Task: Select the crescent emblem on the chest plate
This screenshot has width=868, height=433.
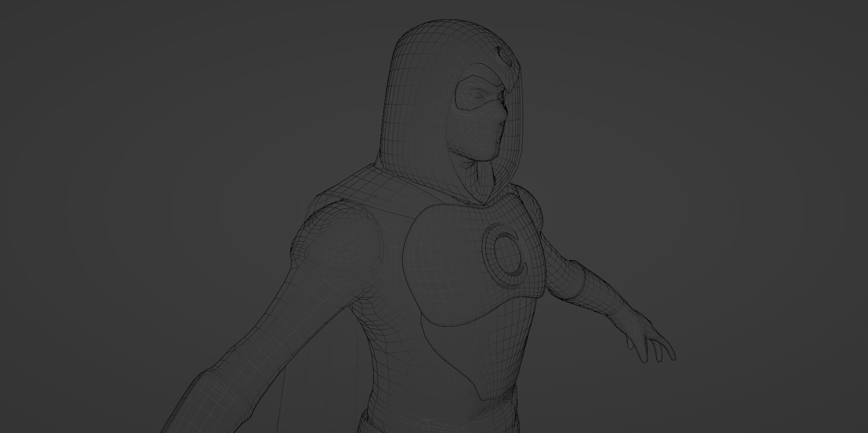Action: [504, 257]
